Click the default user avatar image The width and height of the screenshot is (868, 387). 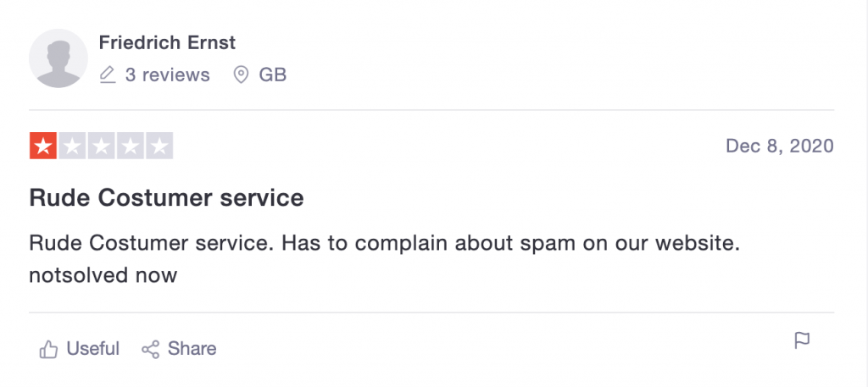[x=58, y=58]
